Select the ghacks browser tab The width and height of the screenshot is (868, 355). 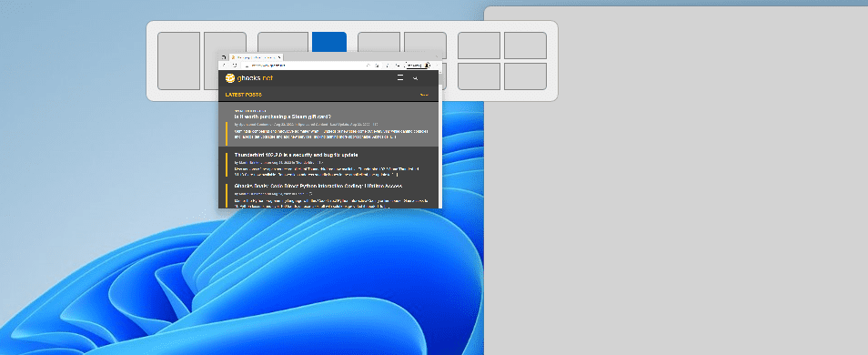(257, 57)
